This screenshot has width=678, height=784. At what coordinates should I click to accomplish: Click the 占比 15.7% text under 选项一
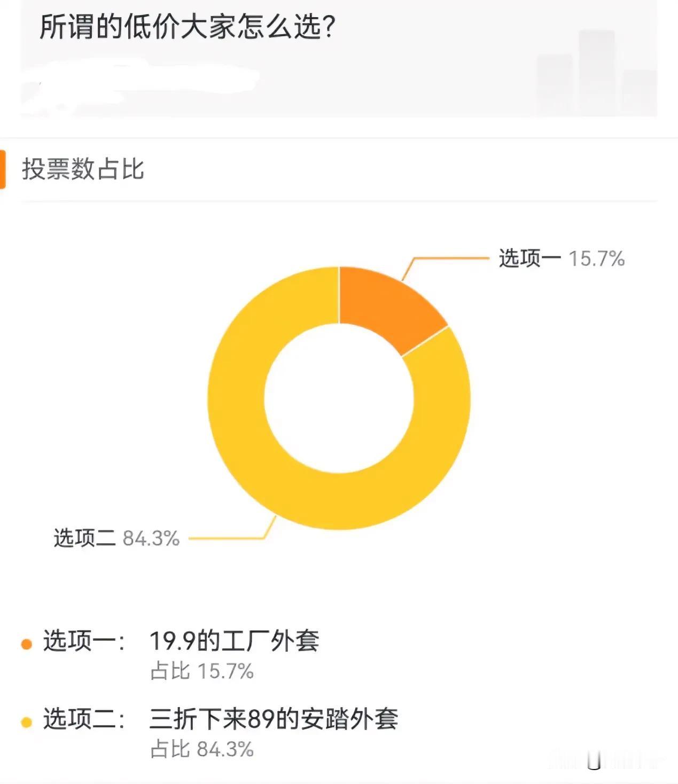tap(202, 671)
